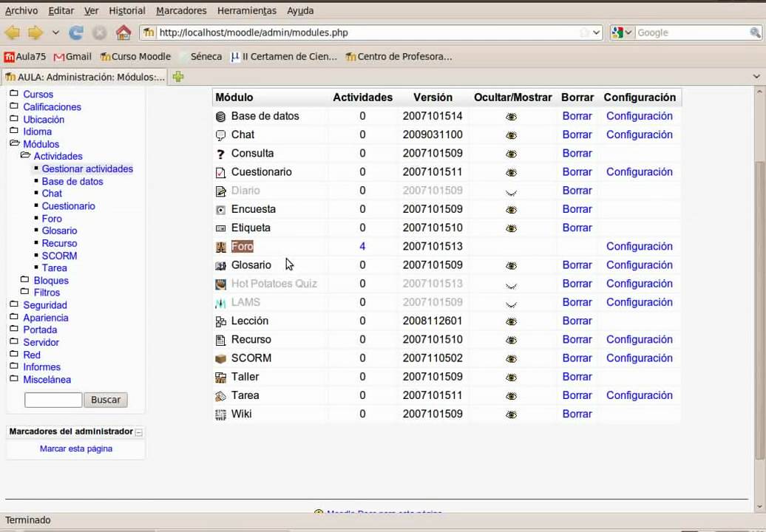Open Configuración for the Foro module
Viewport: 766px width, 532px height.
click(639, 247)
